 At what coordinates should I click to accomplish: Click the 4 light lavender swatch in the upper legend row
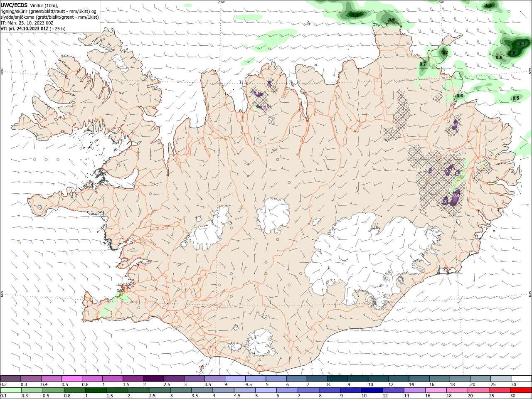235,379
